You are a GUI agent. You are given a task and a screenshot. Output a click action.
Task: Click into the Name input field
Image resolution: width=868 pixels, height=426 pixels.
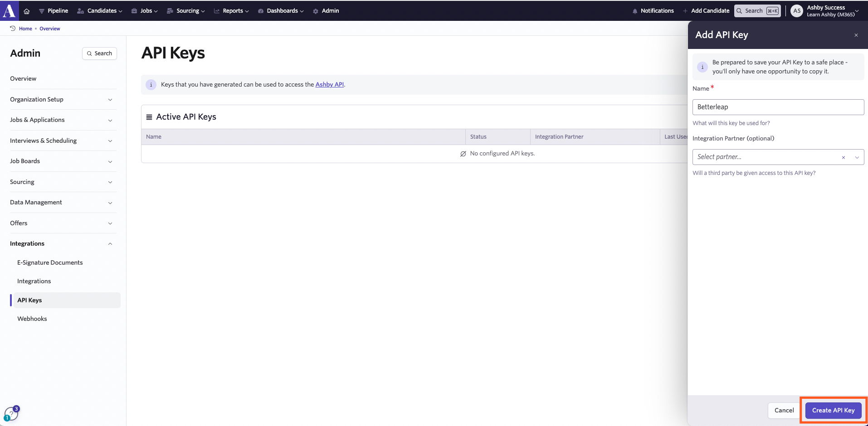pos(778,107)
